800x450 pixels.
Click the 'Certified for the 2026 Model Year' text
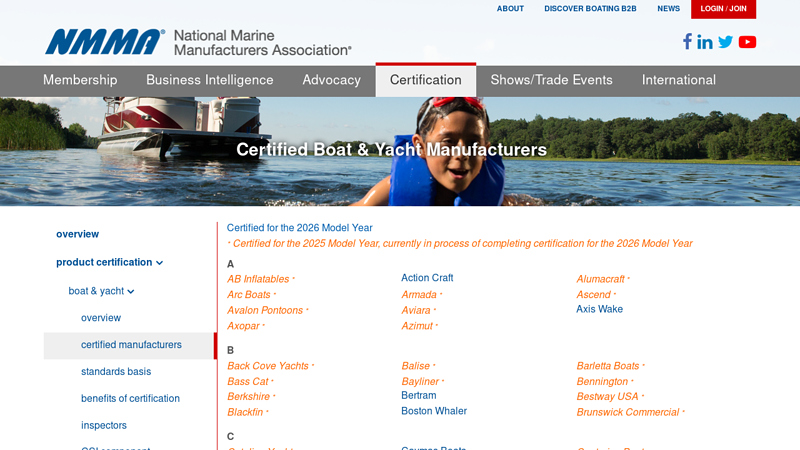[x=299, y=228]
